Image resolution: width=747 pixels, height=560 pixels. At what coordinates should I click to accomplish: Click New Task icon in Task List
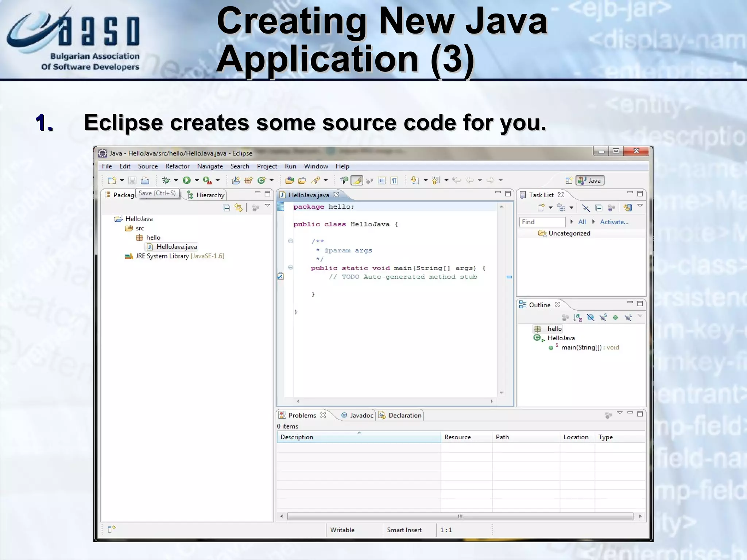point(541,208)
